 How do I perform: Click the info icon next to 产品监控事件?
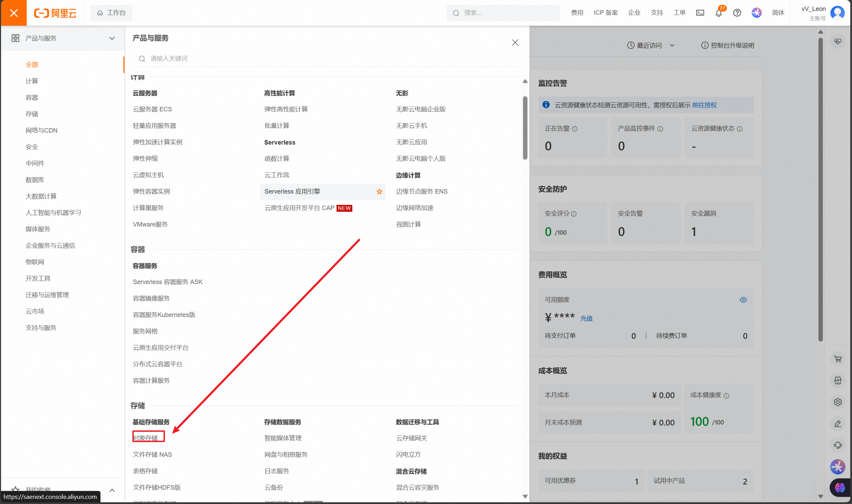[660, 129]
